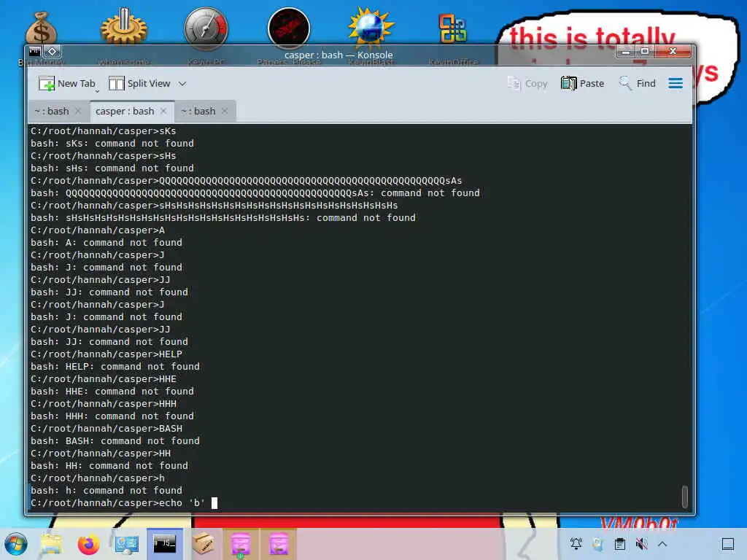Open the Konsole hamburger menu
Image resolution: width=747 pixels, height=560 pixels.
676,83
